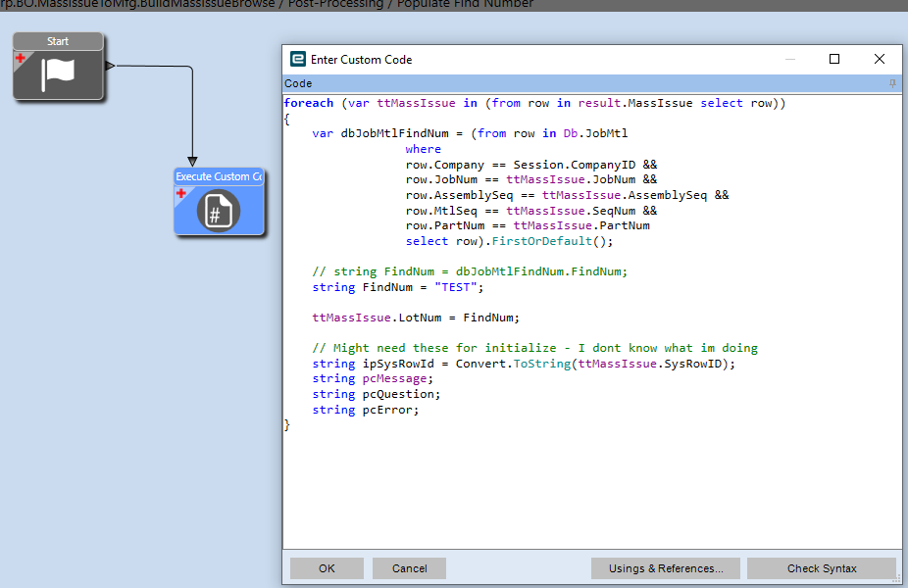Click the 'where' keyword in the query
Screen dimensions: 908x588
423,149
